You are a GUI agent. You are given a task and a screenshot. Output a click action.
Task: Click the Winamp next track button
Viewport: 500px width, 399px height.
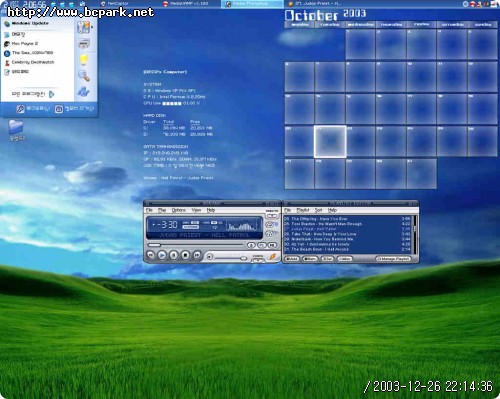tap(197, 255)
